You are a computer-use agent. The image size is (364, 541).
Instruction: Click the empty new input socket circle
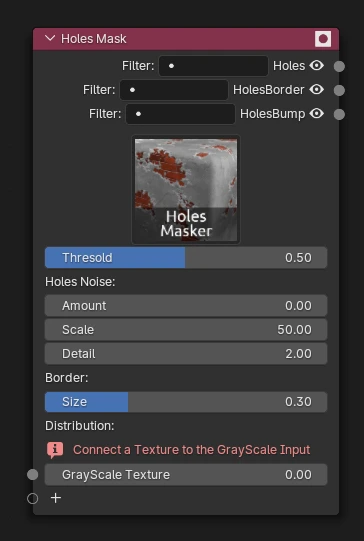32,498
